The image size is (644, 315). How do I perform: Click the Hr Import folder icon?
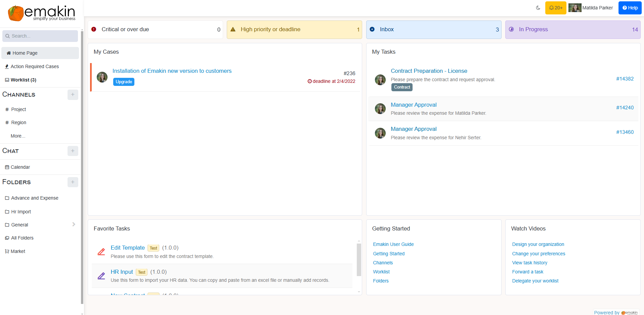[x=7, y=211]
